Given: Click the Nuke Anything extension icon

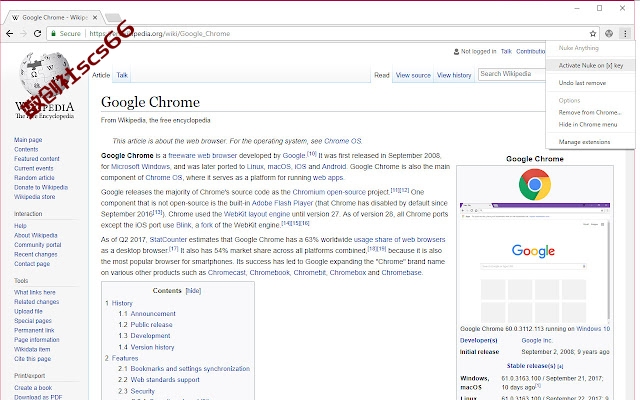Looking at the screenshot, I should click(609, 33).
